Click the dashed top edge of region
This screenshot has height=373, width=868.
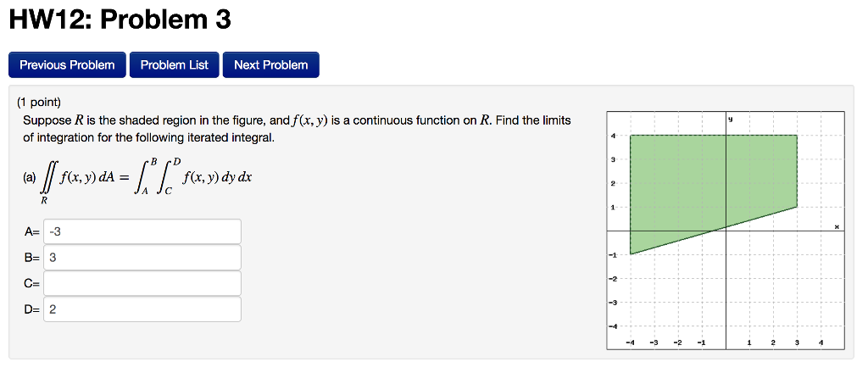click(714, 135)
